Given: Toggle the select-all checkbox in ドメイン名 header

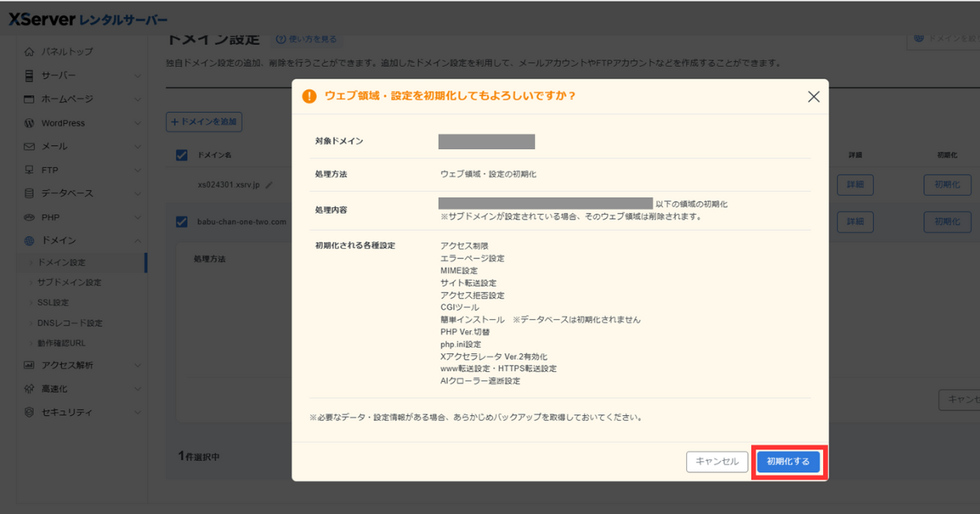Looking at the screenshot, I should tap(181, 155).
